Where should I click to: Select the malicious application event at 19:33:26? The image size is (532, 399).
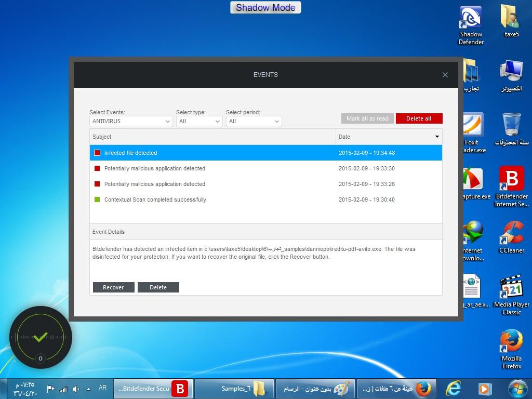(x=266, y=184)
